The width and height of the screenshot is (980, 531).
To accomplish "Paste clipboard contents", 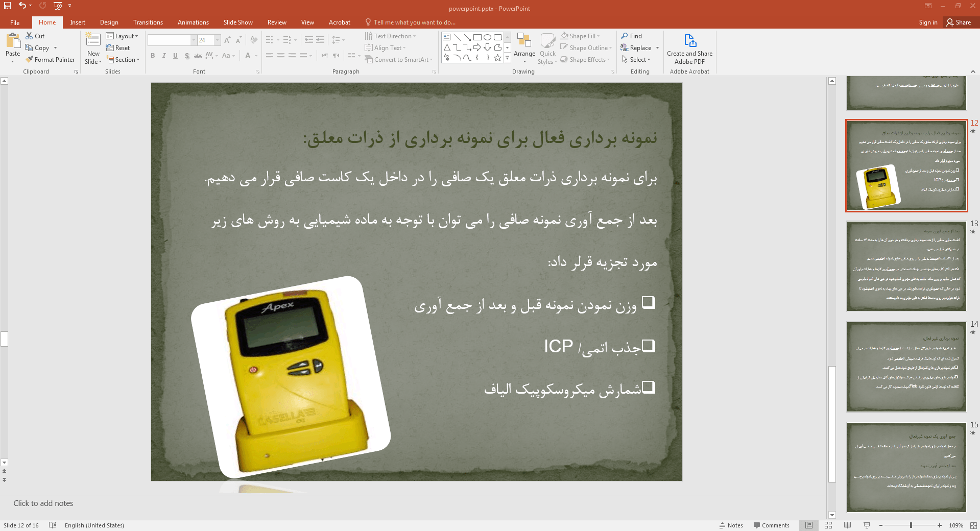I will click(x=13, y=44).
